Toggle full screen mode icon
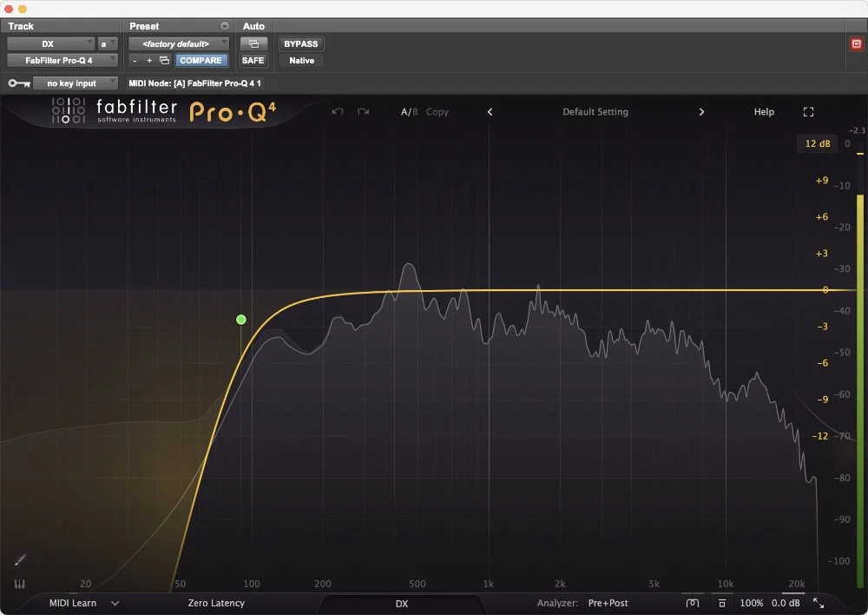 pyautogui.click(x=808, y=112)
